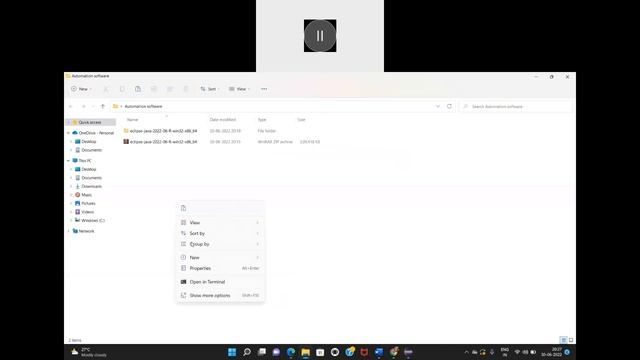
Task: Switch to large thumbnails view icon in status bar
Action: [571, 340]
